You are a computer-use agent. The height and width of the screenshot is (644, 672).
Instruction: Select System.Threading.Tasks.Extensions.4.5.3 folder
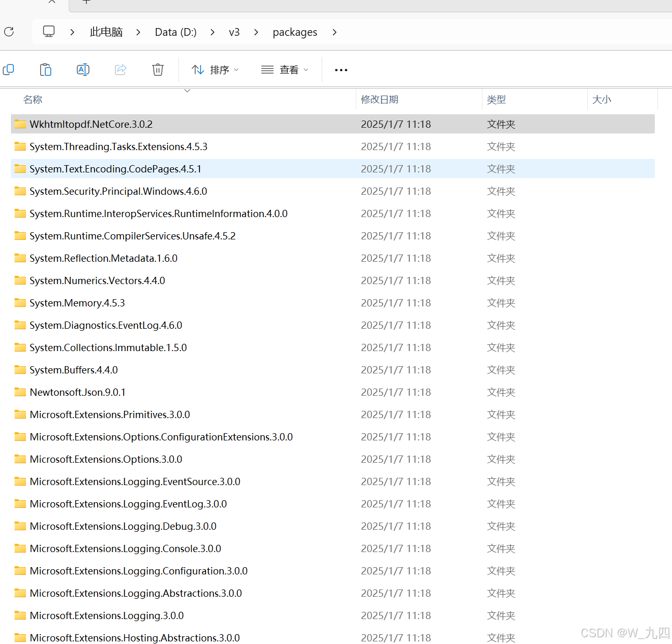point(332,146)
